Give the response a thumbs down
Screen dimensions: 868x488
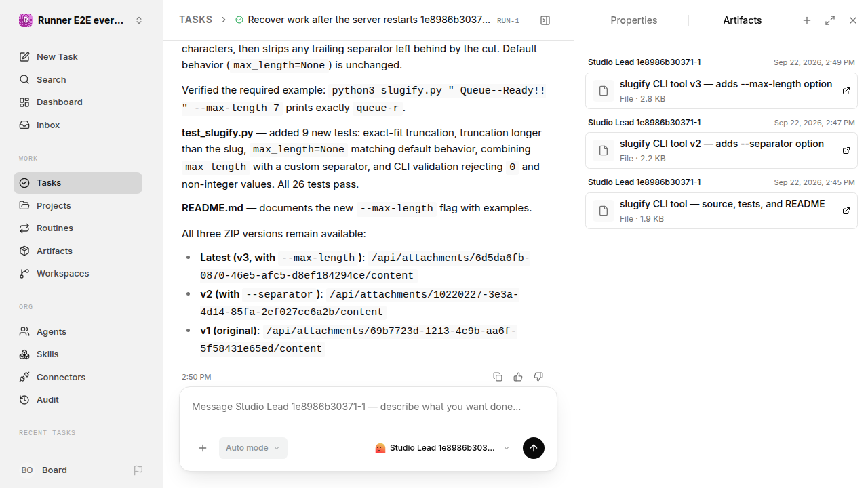pos(538,377)
